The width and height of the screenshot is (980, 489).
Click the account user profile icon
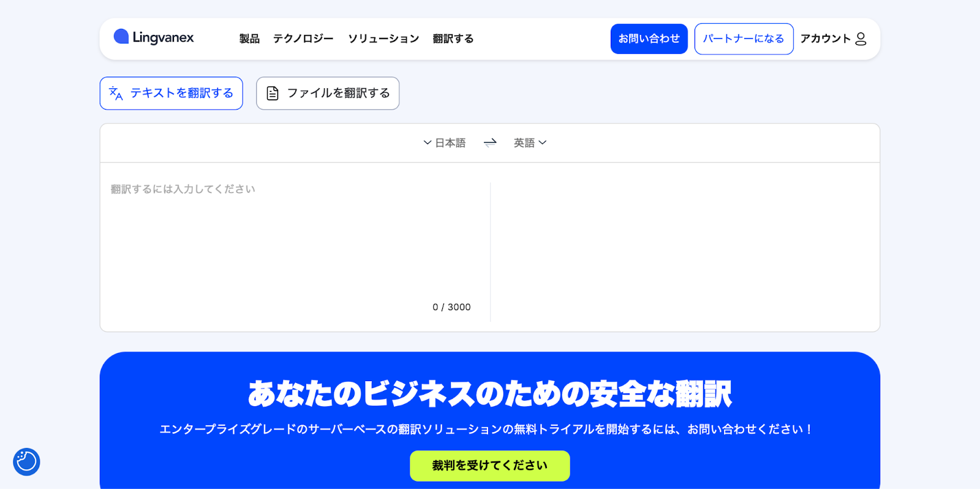pyautogui.click(x=861, y=39)
